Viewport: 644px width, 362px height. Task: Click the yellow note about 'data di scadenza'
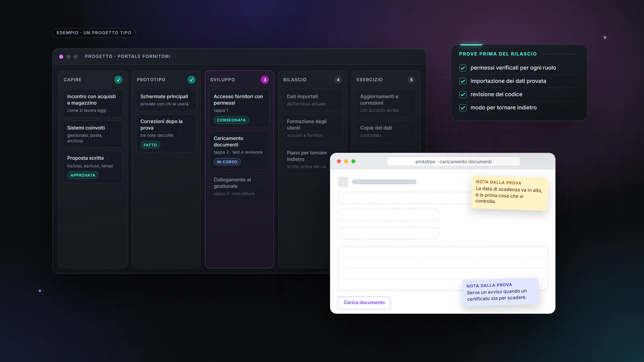point(509,193)
